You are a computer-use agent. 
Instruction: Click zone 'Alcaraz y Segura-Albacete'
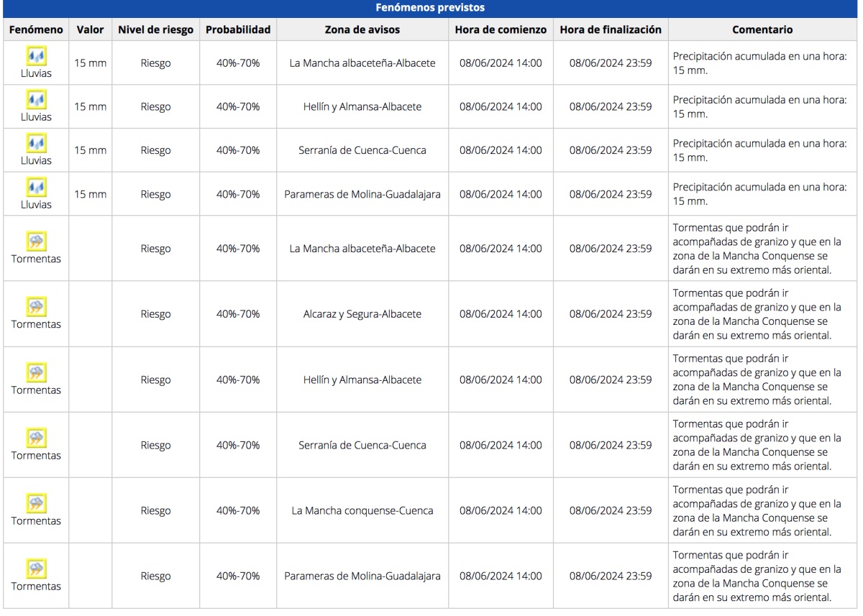click(362, 314)
